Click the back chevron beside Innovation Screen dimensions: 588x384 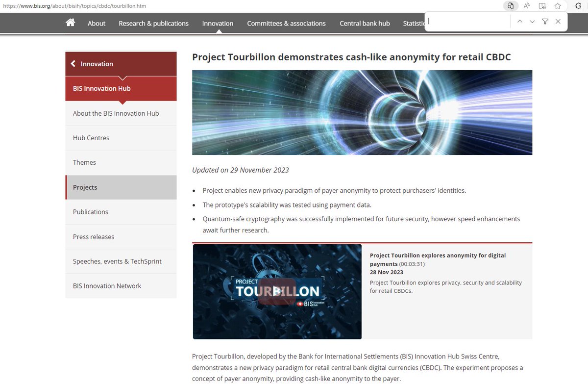[73, 64]
